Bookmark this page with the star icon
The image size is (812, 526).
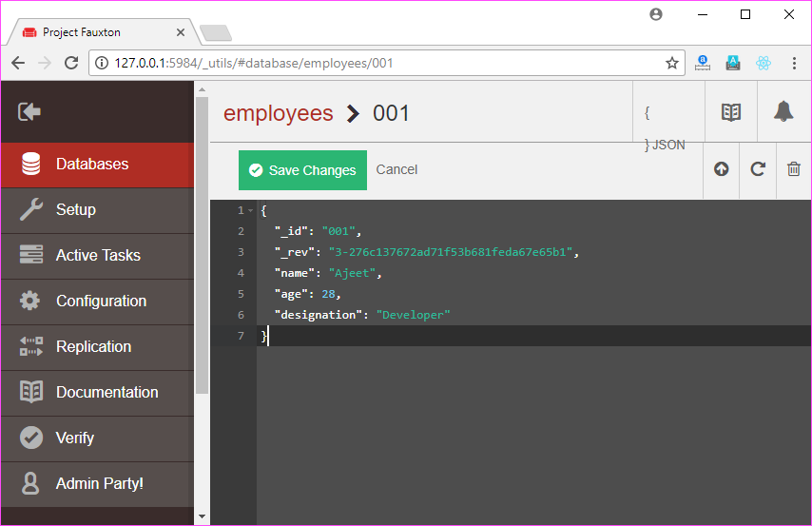click(671, 63)
